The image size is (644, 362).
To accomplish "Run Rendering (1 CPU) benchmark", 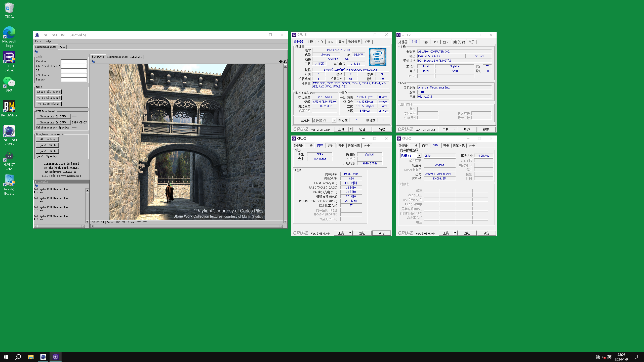I will point(53,116).
